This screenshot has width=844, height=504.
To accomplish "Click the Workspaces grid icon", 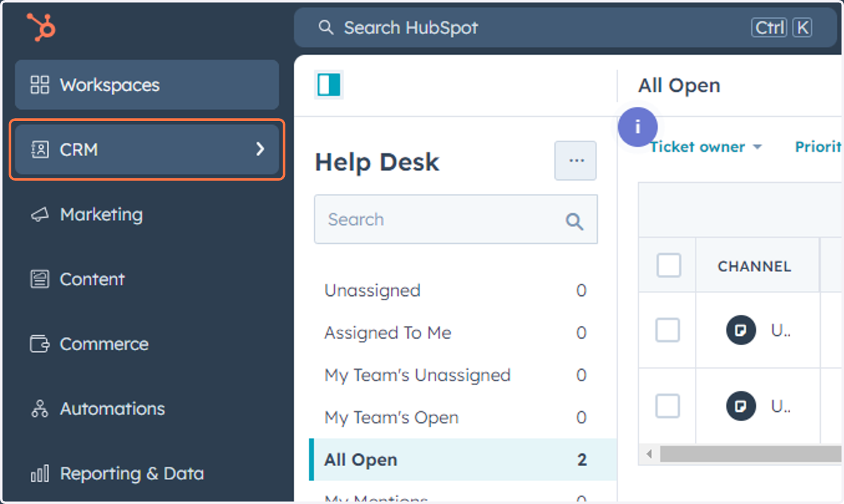I will pos(40,85).
